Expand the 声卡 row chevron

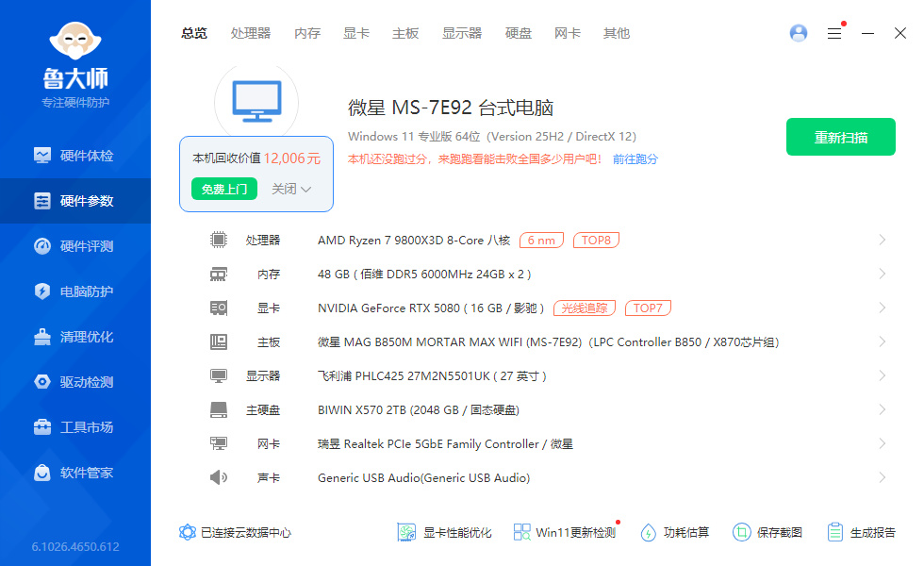(x=883, y=477)
